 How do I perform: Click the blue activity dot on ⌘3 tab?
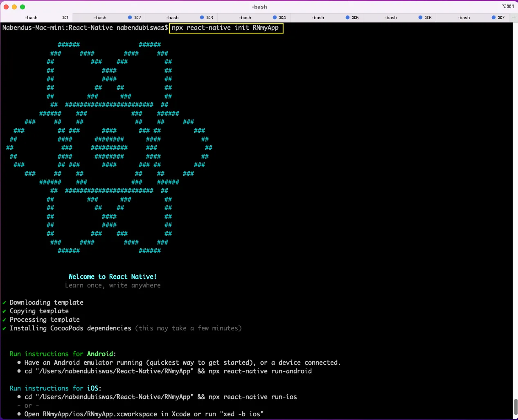(202, 18)
